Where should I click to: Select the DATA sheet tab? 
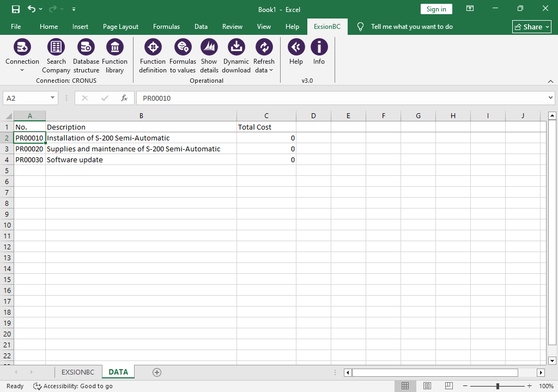click(118, 372)
